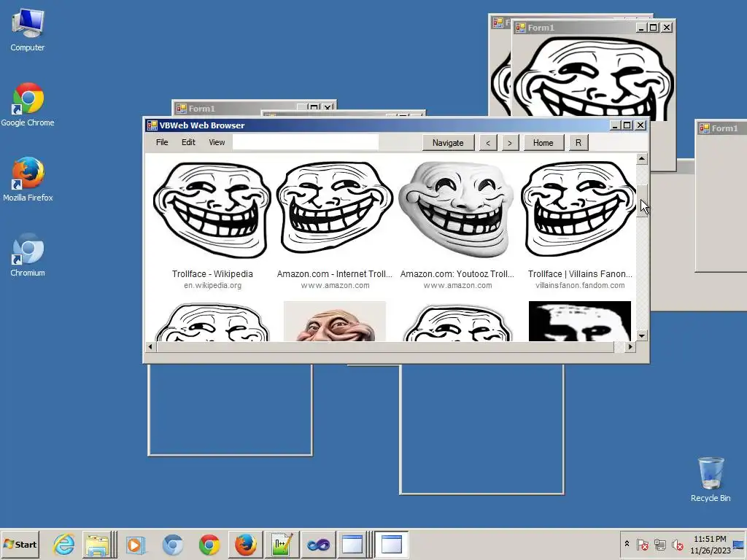Click the Show desktop button
Screen dimensions: 747x560
click(740, 544)
